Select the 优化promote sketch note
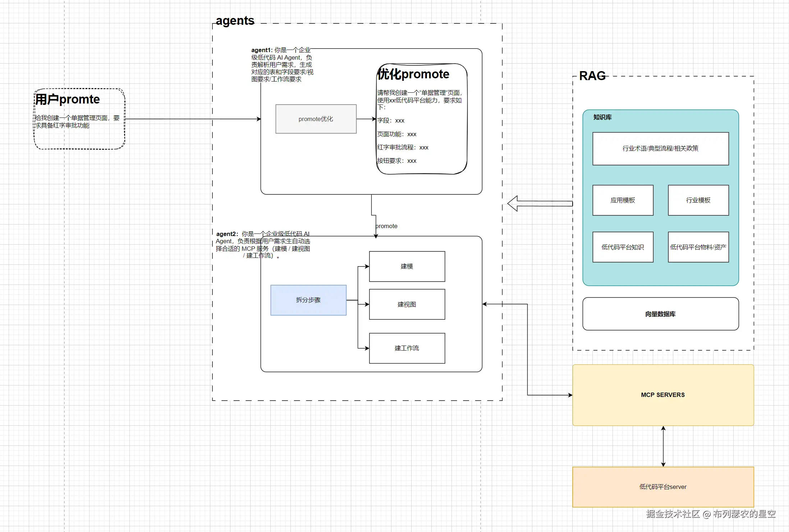This screenshot has width=789, height=532. pyautogui.click(x=421, y=119)
